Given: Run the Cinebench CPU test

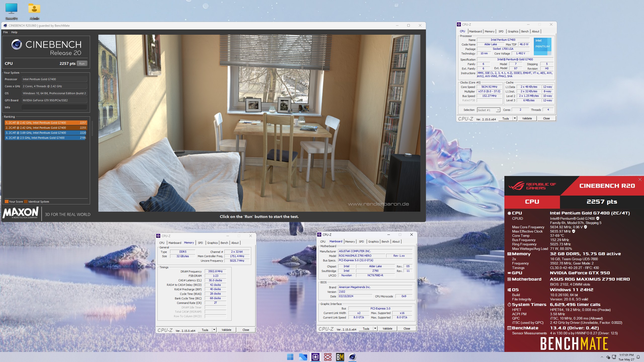Looking at the screenshot, I should [x=82, y=64].
